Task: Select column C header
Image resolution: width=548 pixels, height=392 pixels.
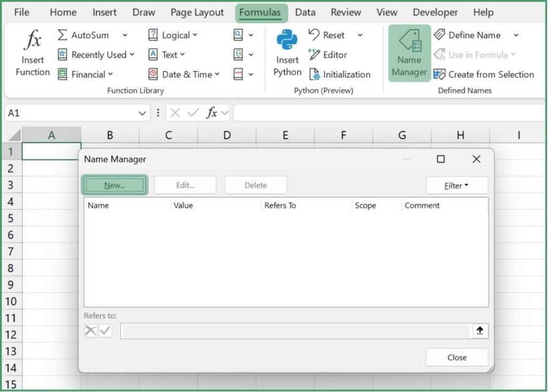Action: point(169,135)
